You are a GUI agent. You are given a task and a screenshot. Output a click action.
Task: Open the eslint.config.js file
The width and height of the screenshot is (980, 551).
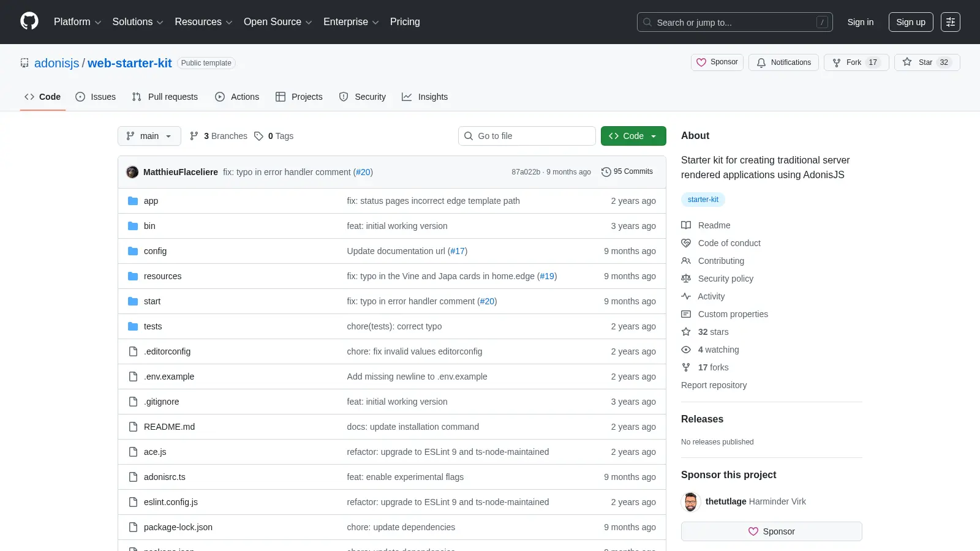coord(171,502)
